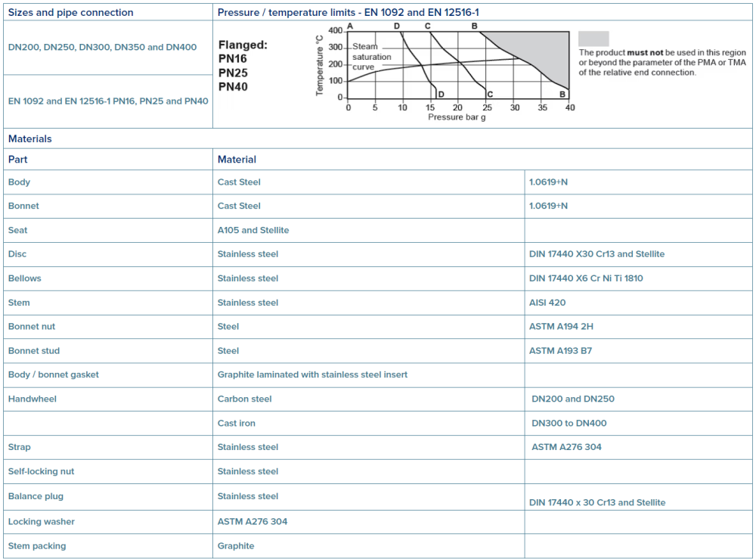Screen dimensions: 756x559
Task: Click the 'Flanged:' heading above the PN ratings
Action: [x=243, y=45]
